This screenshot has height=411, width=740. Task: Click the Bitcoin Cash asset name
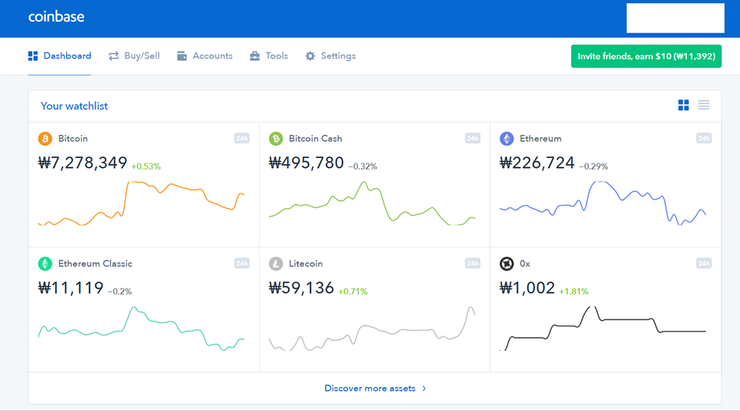[315, 139]
